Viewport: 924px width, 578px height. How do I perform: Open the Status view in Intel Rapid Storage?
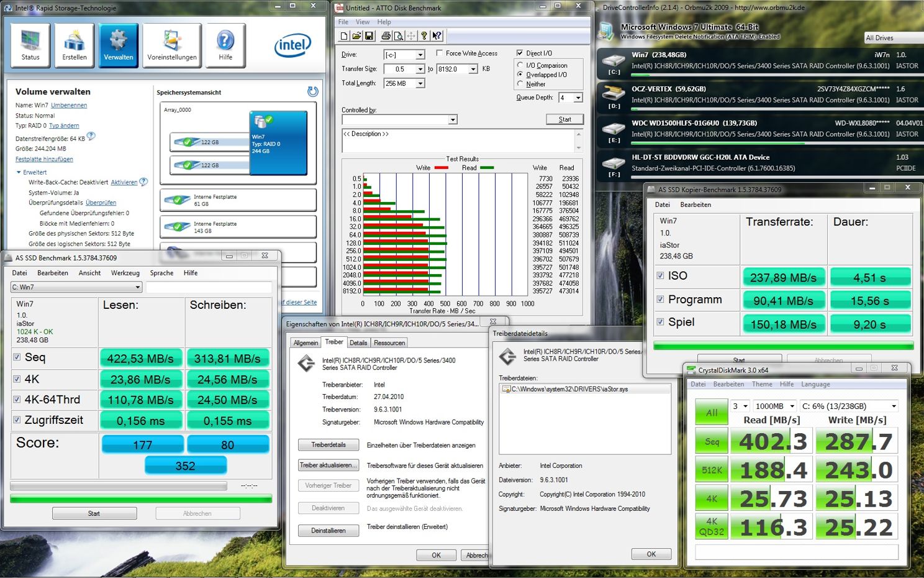(30, 46)
